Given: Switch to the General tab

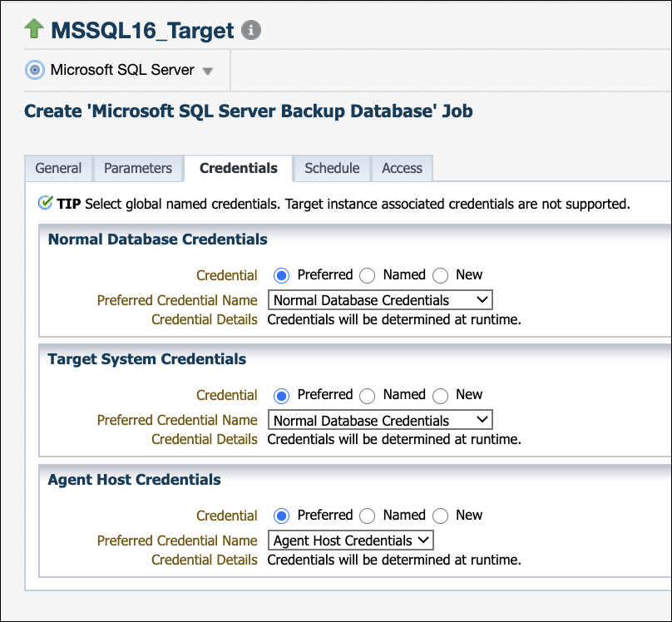Looking at the screenshot, I should point(58,168).
